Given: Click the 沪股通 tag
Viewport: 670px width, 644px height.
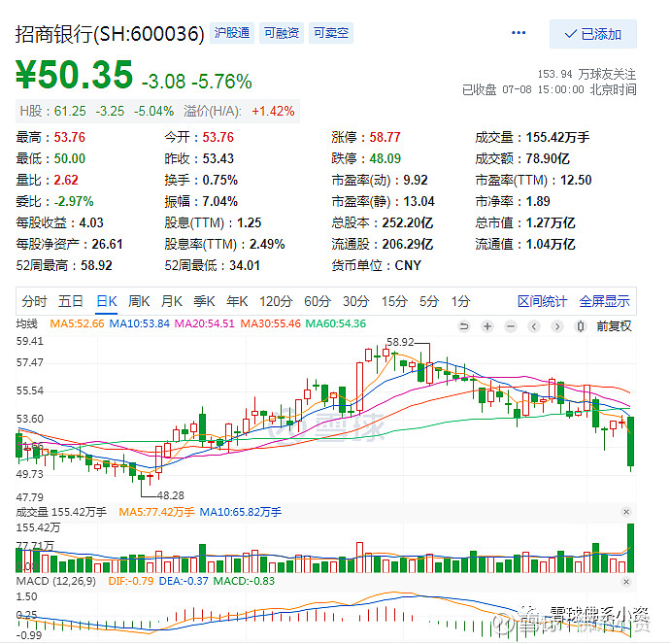Looking at the screenshot, I should [232, 33].
